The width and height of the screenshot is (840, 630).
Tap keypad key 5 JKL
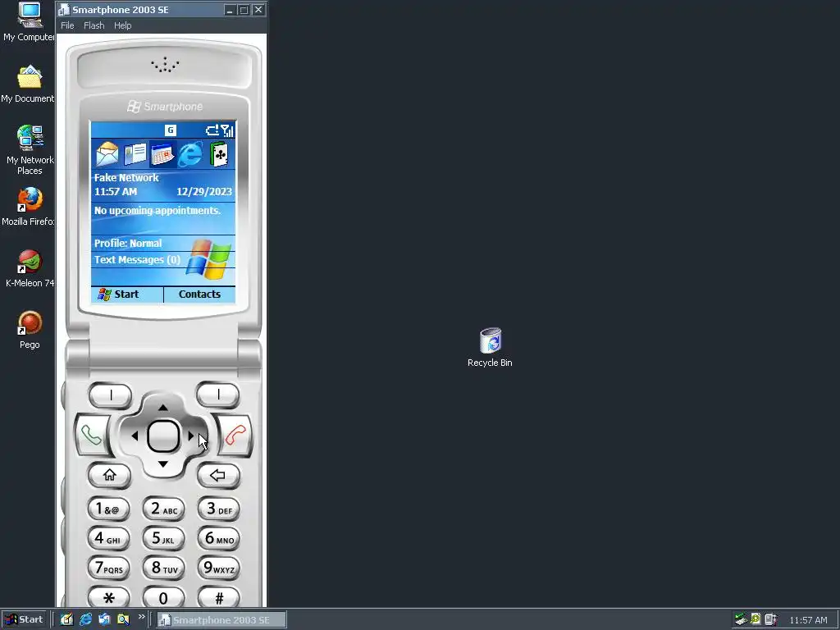[163, 538]
